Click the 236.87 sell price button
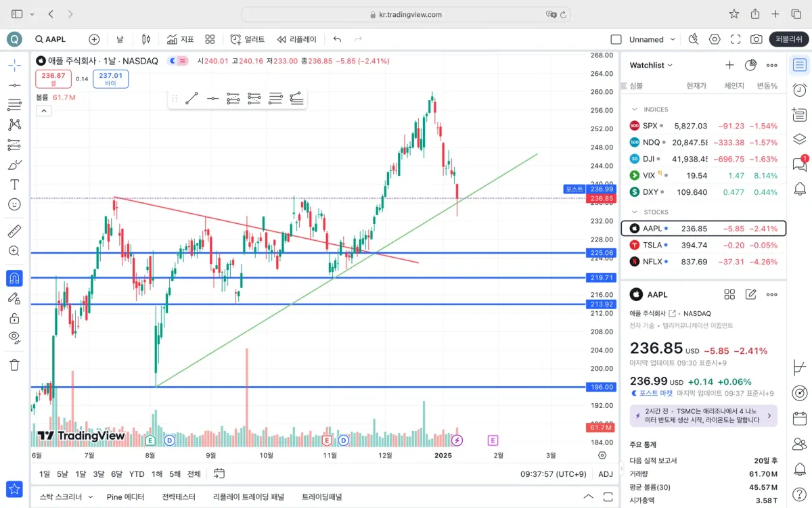The width and height of the screenshot is (812, 508). [53, 79]
